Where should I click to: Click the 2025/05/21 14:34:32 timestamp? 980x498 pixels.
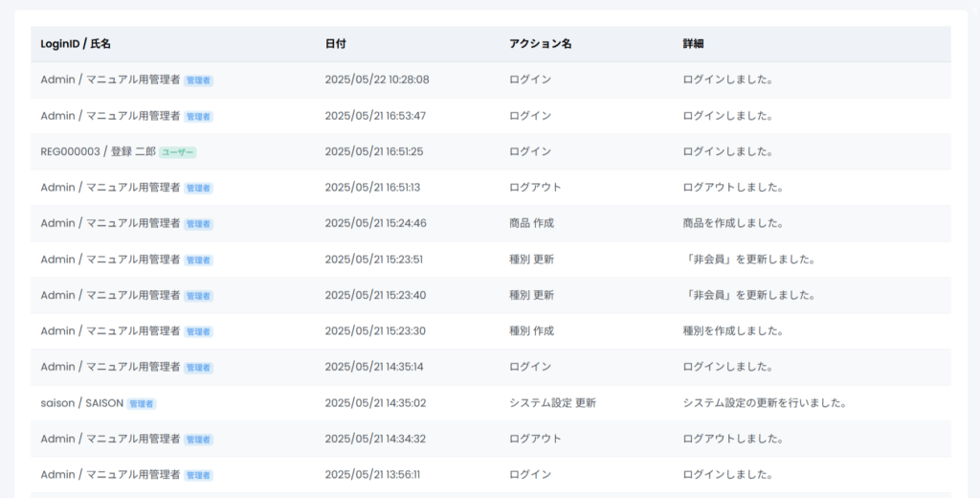tap(375, 439)
